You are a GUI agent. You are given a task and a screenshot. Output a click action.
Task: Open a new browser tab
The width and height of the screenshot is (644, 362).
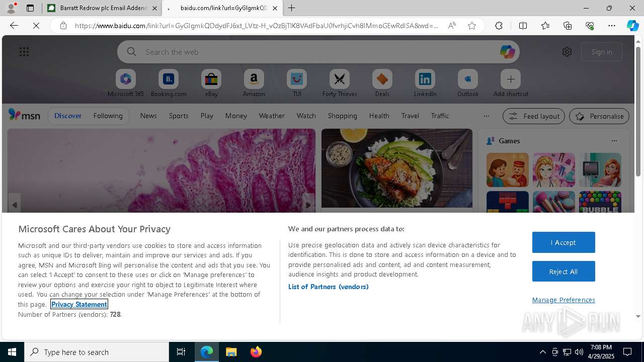[292, 8]
